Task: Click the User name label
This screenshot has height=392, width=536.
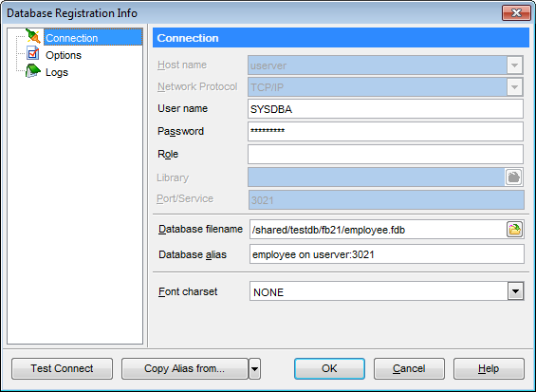Action: point(182,108)
